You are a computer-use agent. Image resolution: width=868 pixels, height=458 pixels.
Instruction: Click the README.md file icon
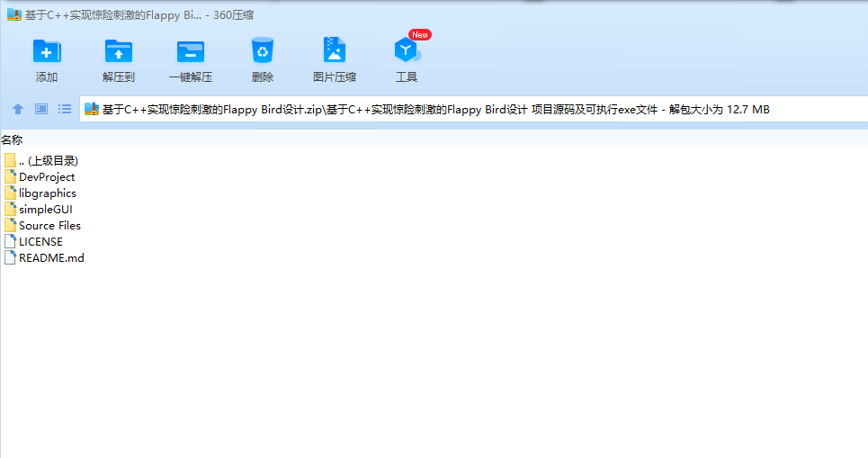(10, 257)
